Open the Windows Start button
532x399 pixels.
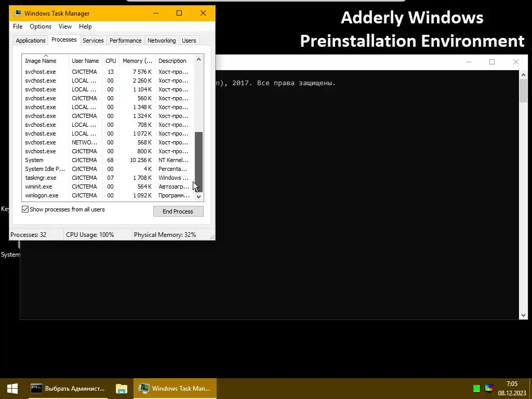(12, 389)
